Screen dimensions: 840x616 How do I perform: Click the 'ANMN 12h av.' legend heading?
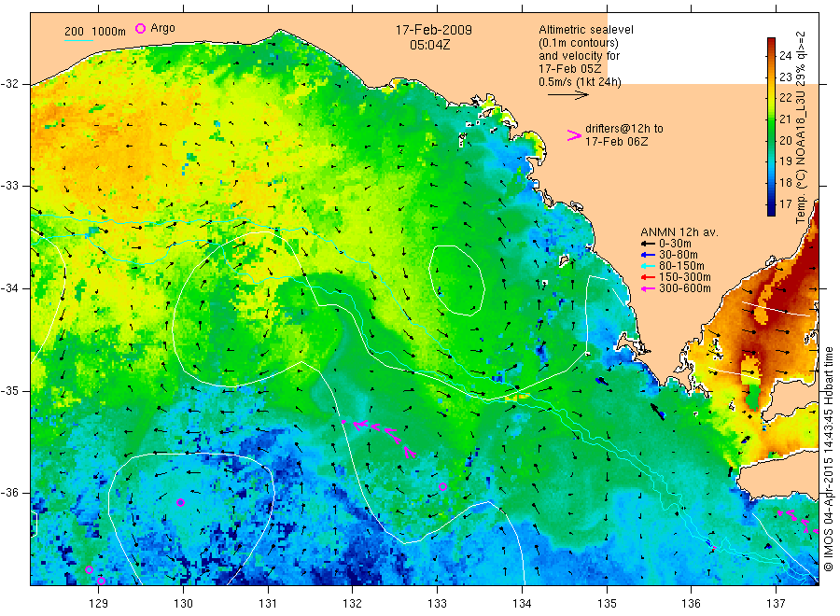(x=679, y=232)
